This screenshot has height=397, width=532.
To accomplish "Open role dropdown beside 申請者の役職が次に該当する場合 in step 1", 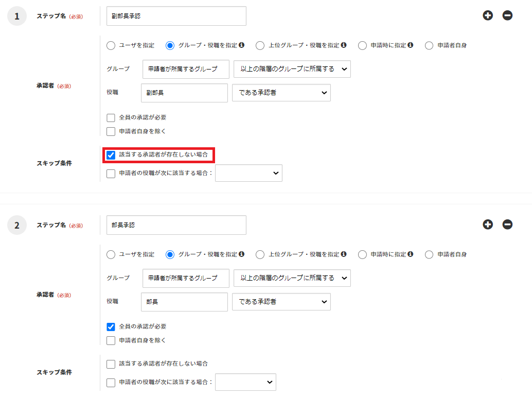I will (249, 173).
